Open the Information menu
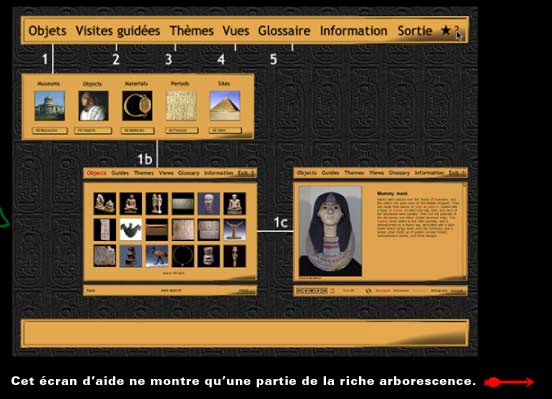This screenshot has height=399, width=552. [x=353, y=31]
